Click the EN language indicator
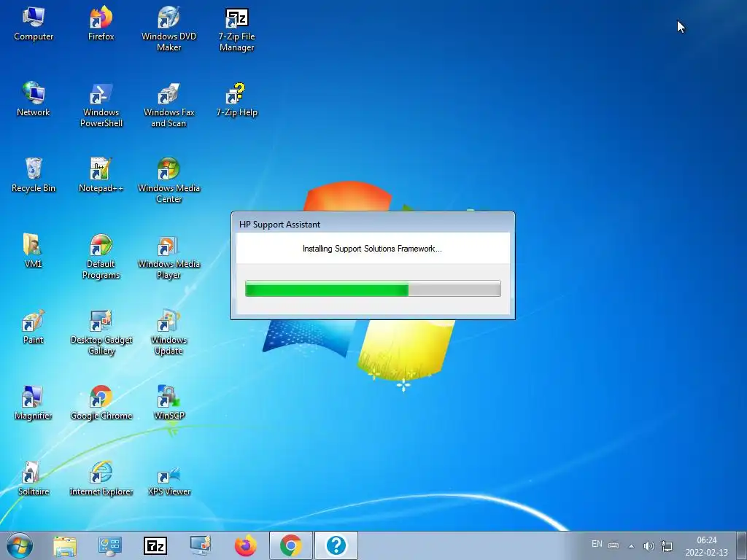Viewport: 747px width, 560px height. click(597, 544)
